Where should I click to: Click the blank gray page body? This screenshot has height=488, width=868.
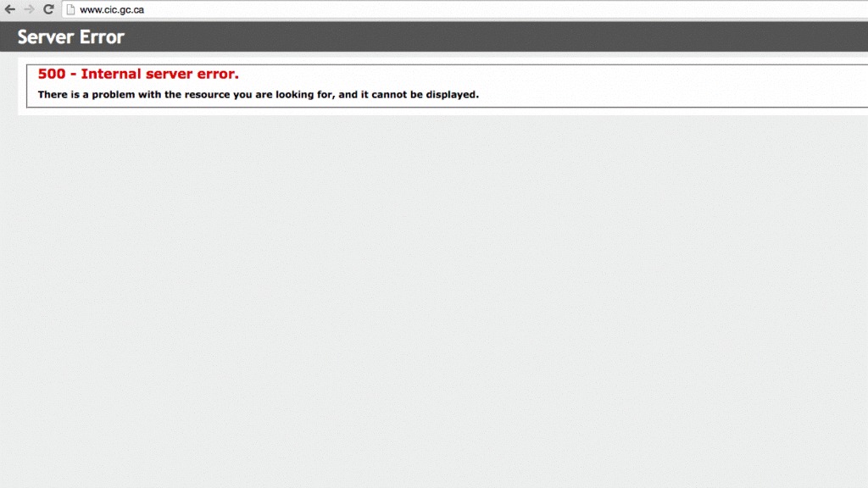click(434, 297)
